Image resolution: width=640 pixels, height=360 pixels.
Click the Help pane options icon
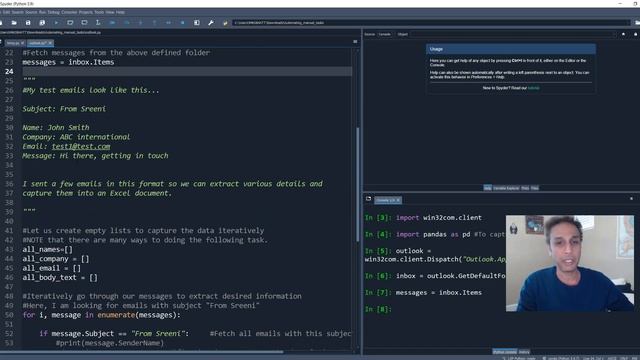click(x=636, y=34)
